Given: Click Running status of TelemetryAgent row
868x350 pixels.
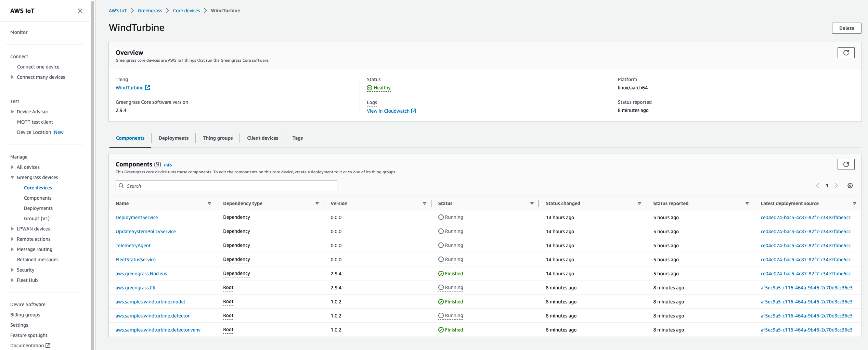Looking at the screenshot, I should 451,245.
